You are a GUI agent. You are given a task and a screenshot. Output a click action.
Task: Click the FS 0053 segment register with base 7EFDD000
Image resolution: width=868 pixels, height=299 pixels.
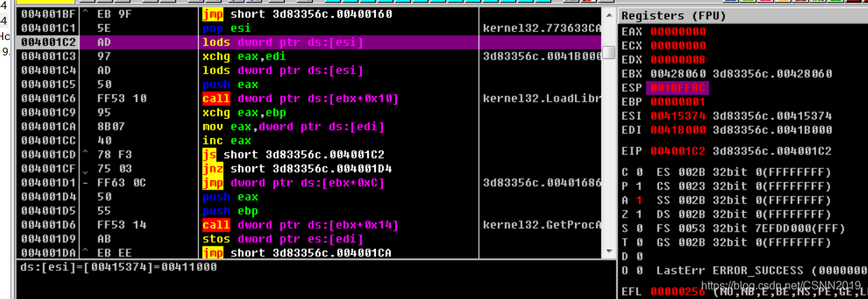coord(751,227)
